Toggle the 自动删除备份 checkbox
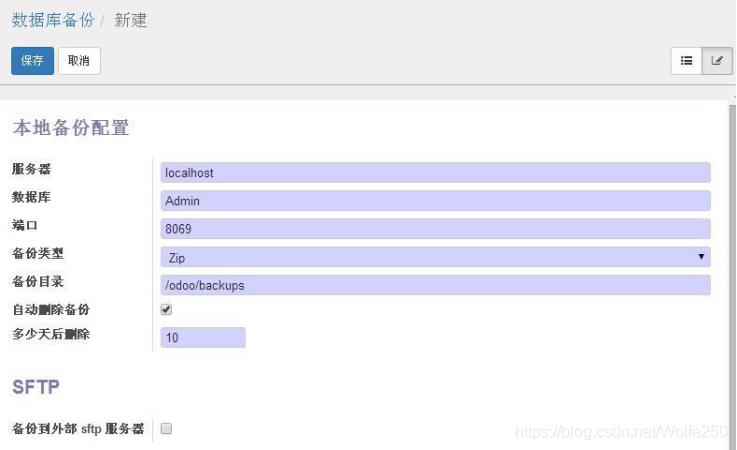Image resolution: width=737 pixels, height=450 pixels. coord(166,310)
